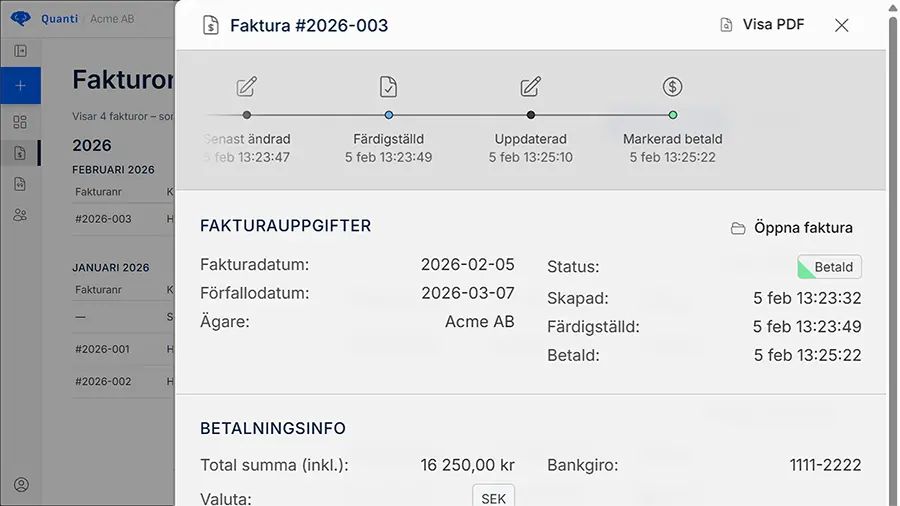Click the Acme AB breadcrumb

pos(112,18)
